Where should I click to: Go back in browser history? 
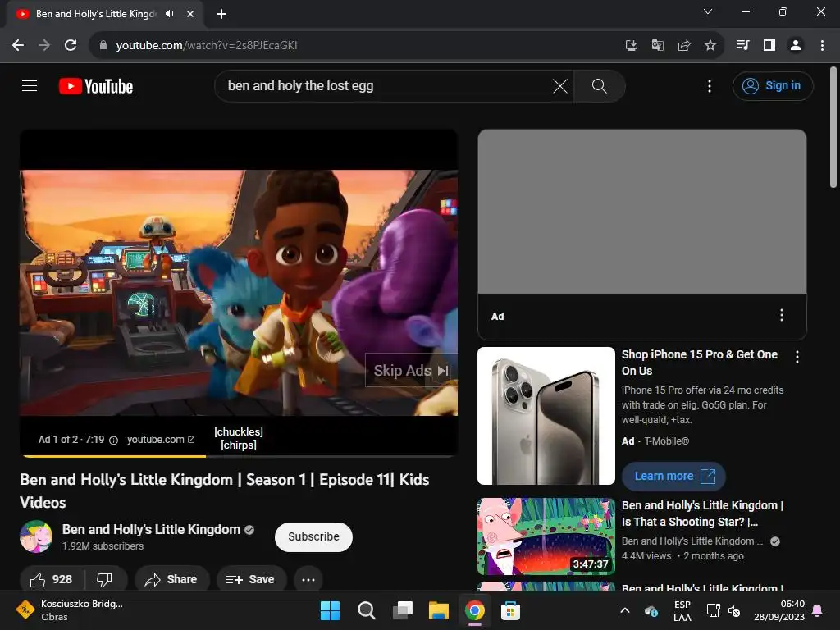point(18,46)
